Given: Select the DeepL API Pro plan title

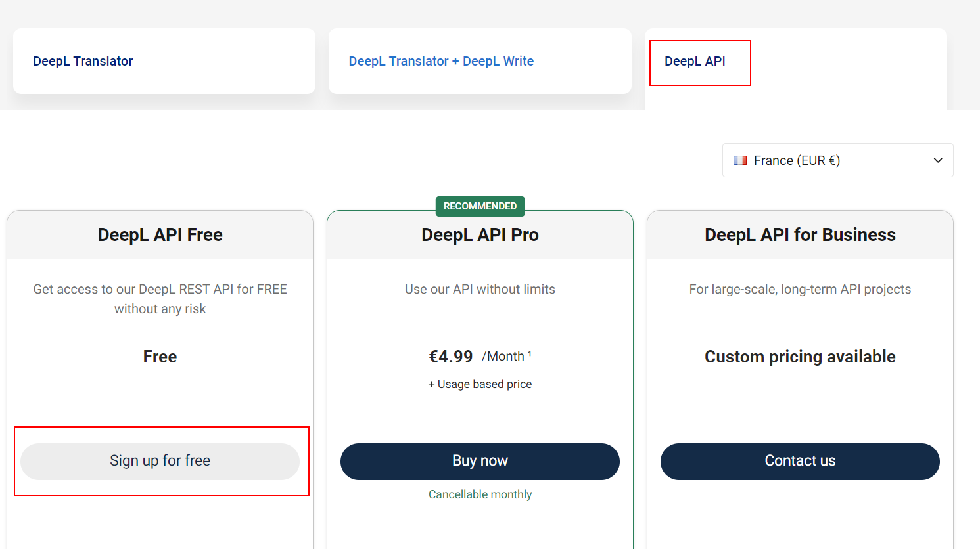Looking at the screenshot, I should tap(480, 235).
